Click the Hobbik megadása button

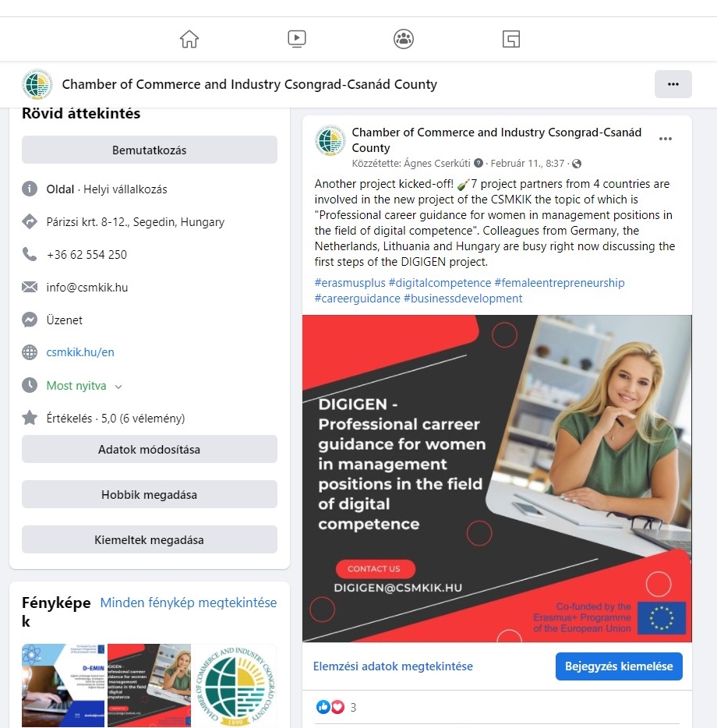pyautogui.click(x=150, y=494)
